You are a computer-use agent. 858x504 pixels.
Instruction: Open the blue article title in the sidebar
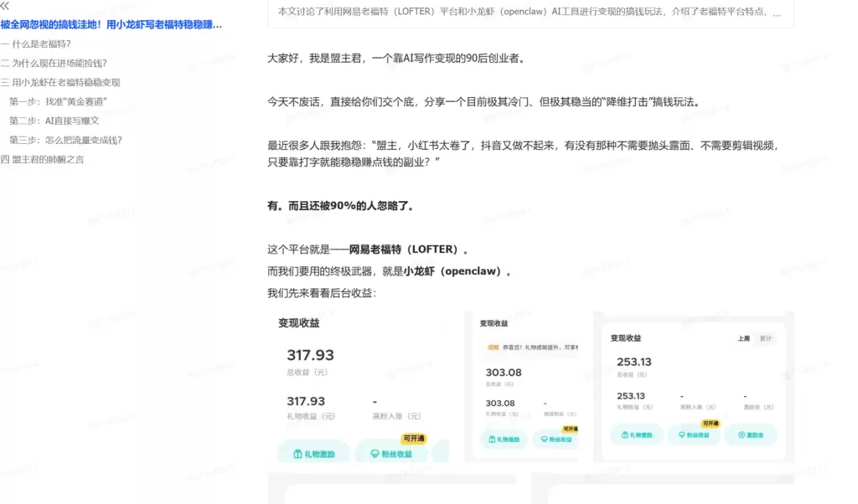(x=109, y=24)
